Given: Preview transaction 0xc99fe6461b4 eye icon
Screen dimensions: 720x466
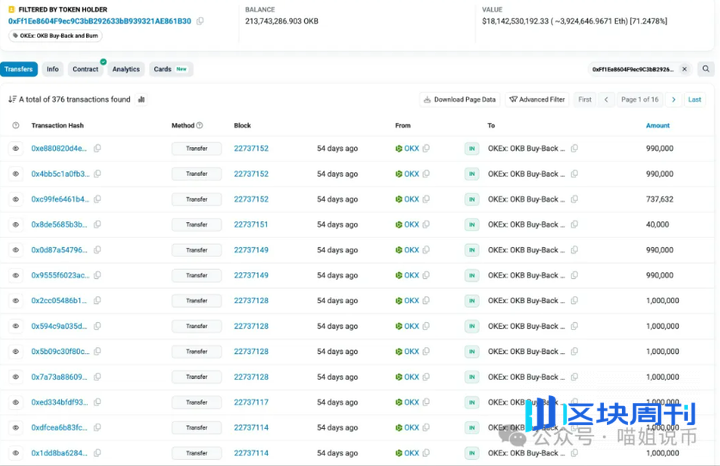Looking at the screenshot, I should (16, 199).
